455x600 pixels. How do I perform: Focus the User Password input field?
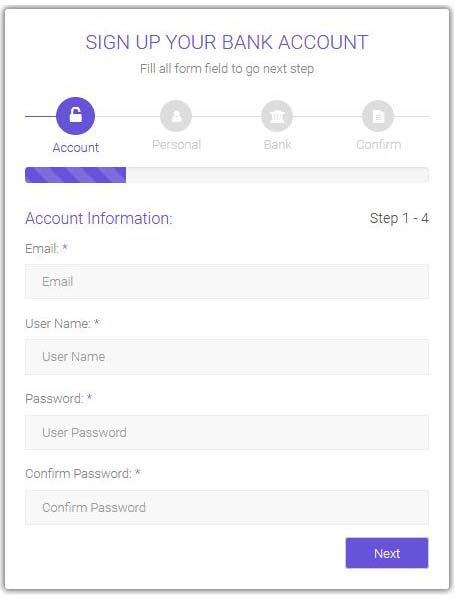coord(227,432)
